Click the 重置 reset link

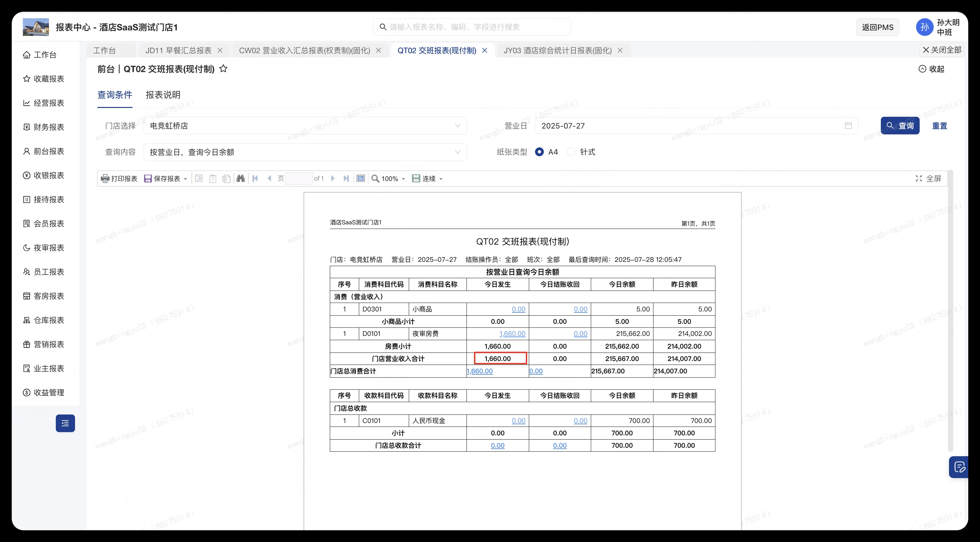click(x=940, y=126)
